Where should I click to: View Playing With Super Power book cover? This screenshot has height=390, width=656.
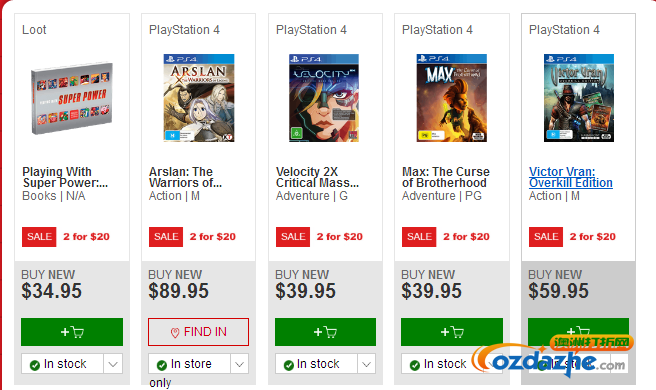[x=72, y=98]
